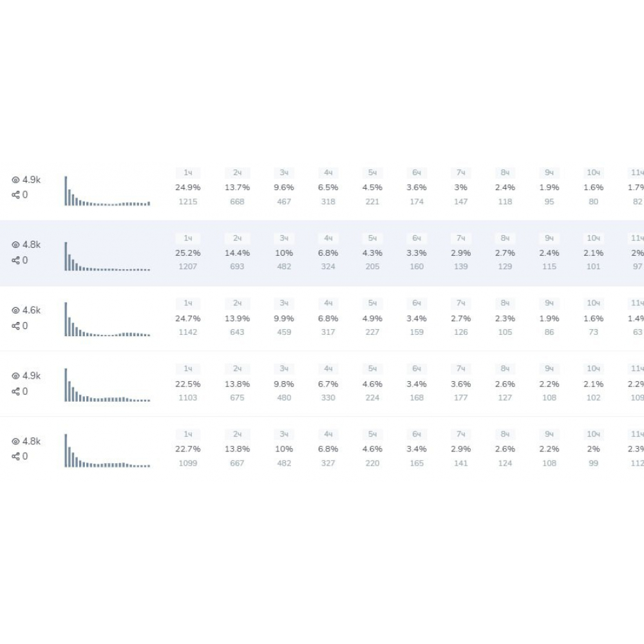Click the views eye icon beside 4.6k

(15, 310)
